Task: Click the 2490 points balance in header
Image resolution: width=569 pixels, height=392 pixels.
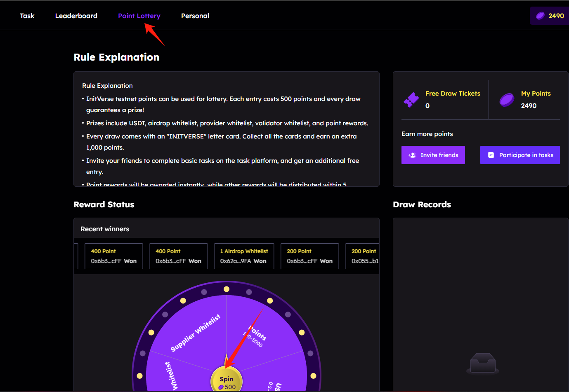Action: coord(556,16)
